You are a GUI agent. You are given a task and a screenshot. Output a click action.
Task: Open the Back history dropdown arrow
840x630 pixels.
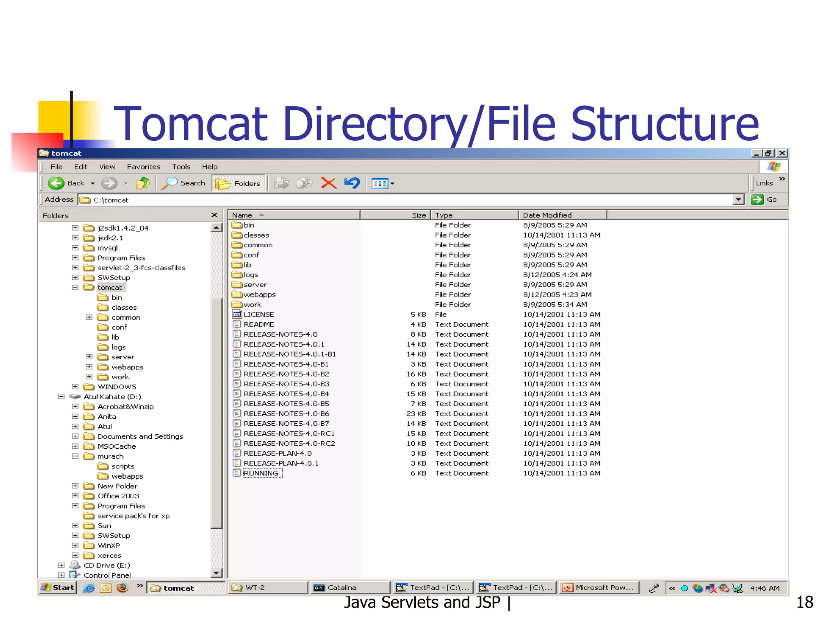click(93, 183)
